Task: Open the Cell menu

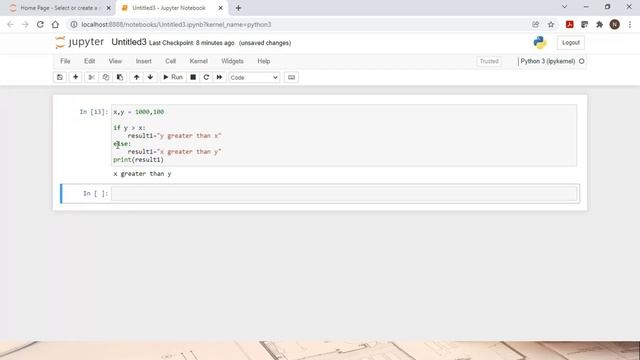Action: tap(170, 61)
